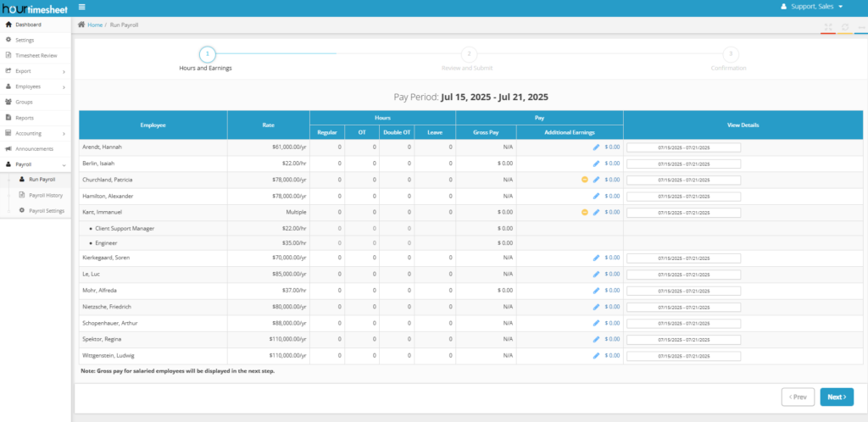Go to Payroll Settings in sidebar
The image size is (868, 422).
pos(47,210)
